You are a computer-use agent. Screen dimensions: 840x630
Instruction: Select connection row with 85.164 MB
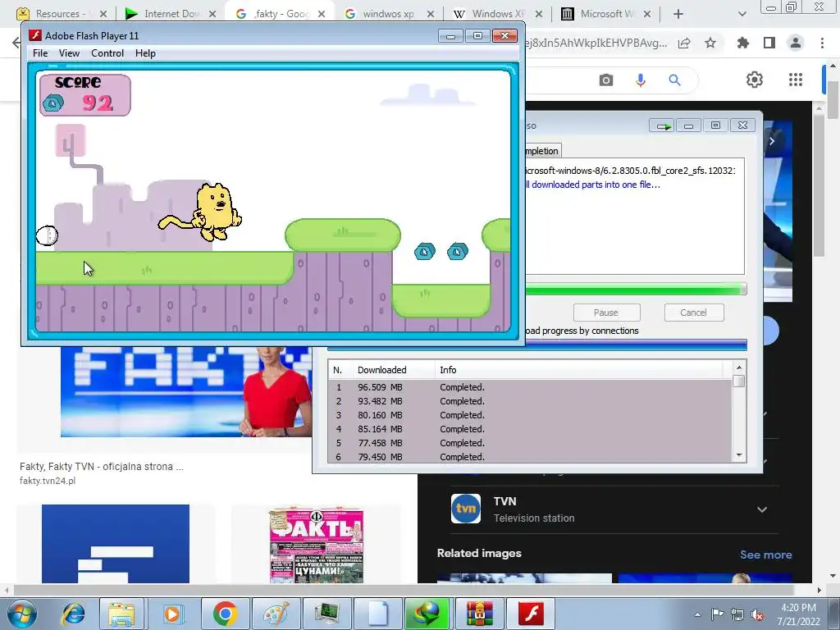[530, 428]
